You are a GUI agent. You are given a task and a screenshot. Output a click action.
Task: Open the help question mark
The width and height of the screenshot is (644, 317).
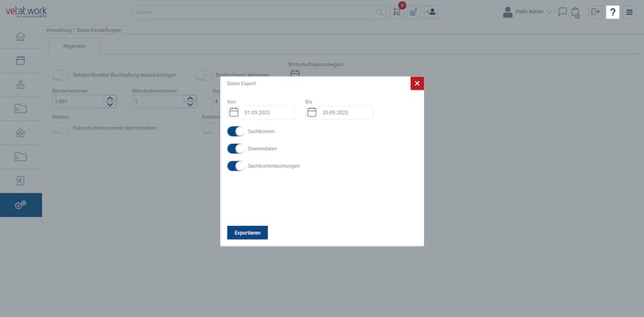point(613,12)
